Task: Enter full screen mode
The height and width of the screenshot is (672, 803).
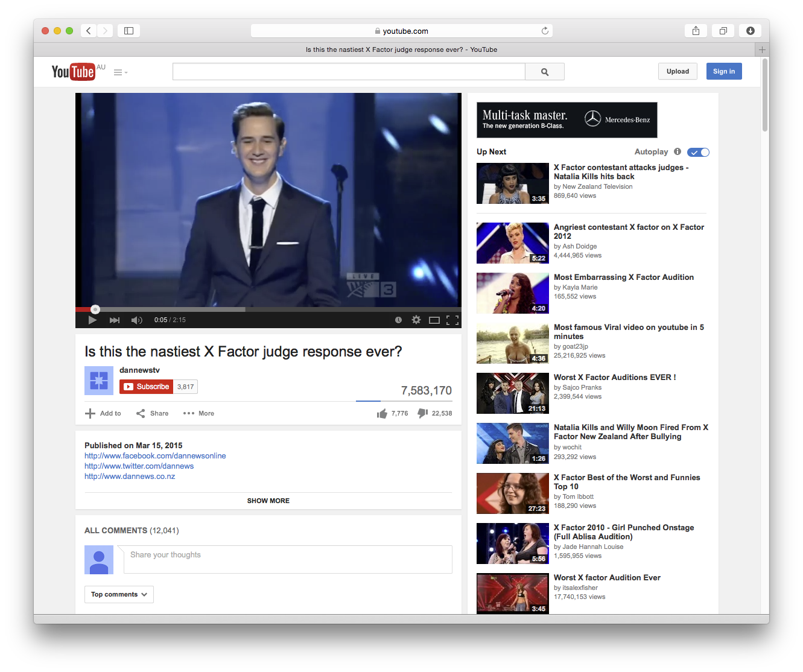Action: point(452,320)
